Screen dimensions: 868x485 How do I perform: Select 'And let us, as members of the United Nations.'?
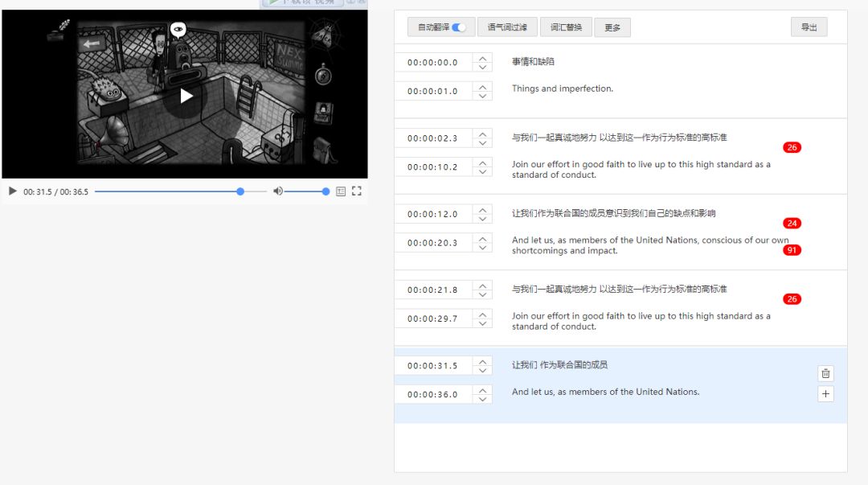pyautogui.click(x=606, y=392)
